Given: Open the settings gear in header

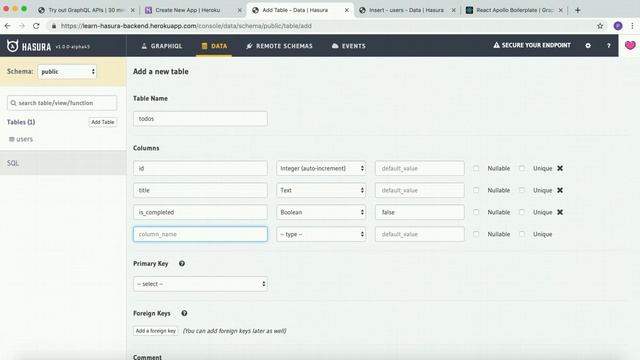Looking at the screenshot, I should point(588,46).
